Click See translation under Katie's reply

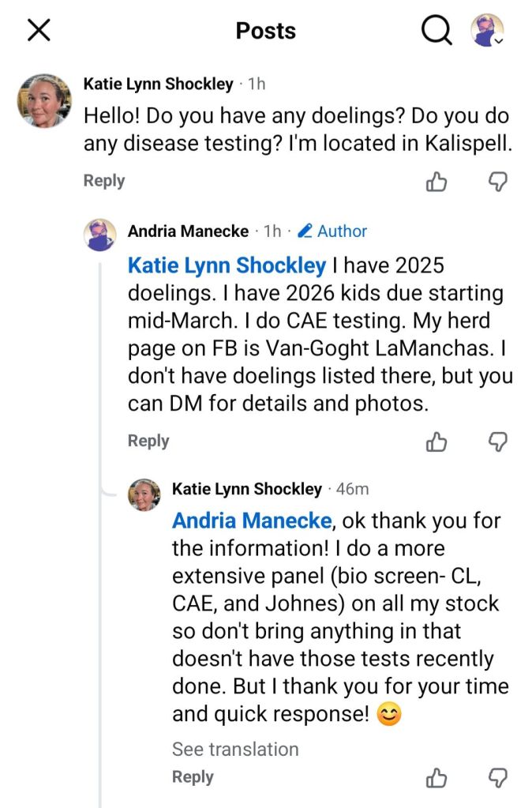pyautogui.click(x=235, y=749)
